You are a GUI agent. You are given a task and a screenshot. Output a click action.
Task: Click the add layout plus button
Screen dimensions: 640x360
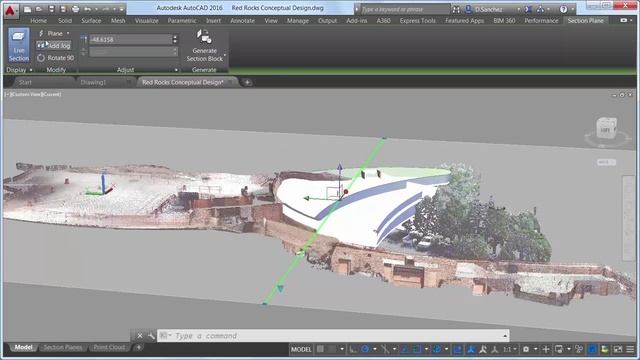click(x=139, y=347)
